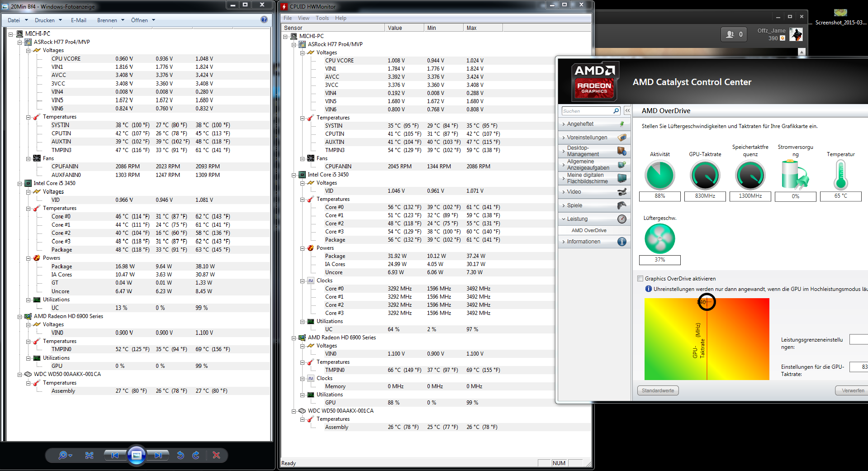Start the slideshow in the photo viewer
This screenshot has width=868, height=471.
(137, 455)
